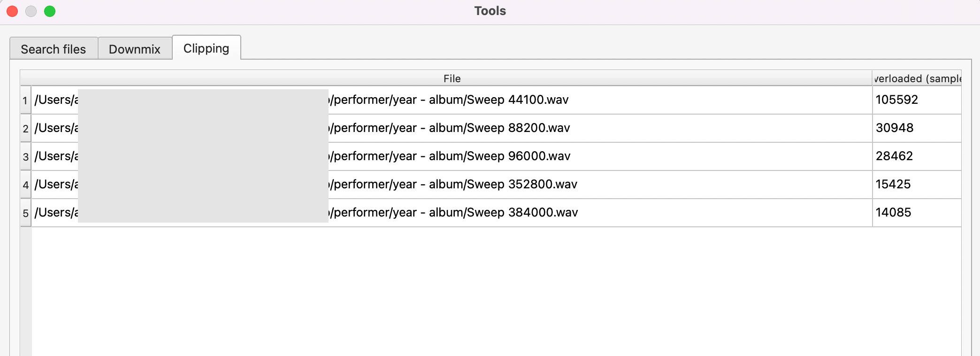Select row header number 3

point(26,156)
